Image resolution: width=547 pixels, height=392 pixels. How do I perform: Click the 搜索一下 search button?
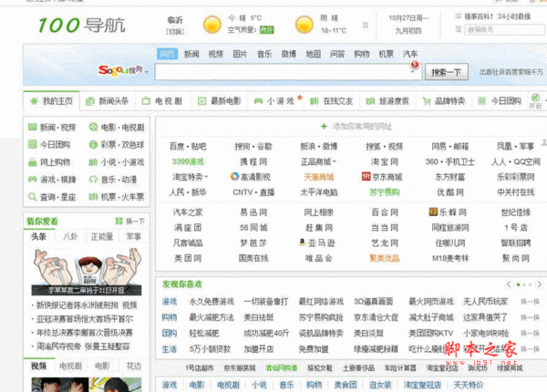pyautogui.click(x=446, y=72)
